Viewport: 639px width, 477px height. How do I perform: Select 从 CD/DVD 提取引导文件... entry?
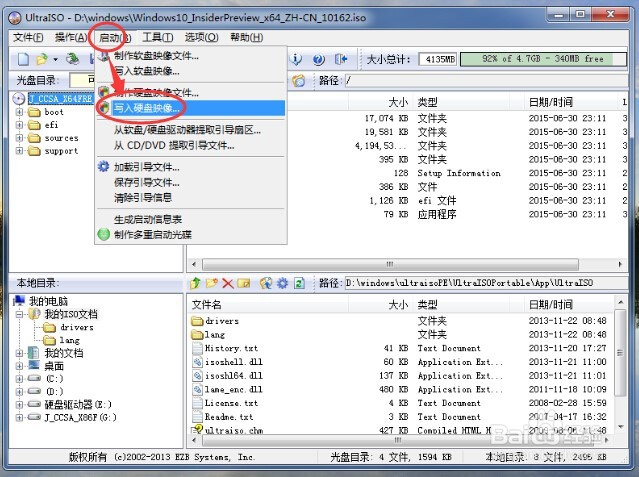coord(191,146)
